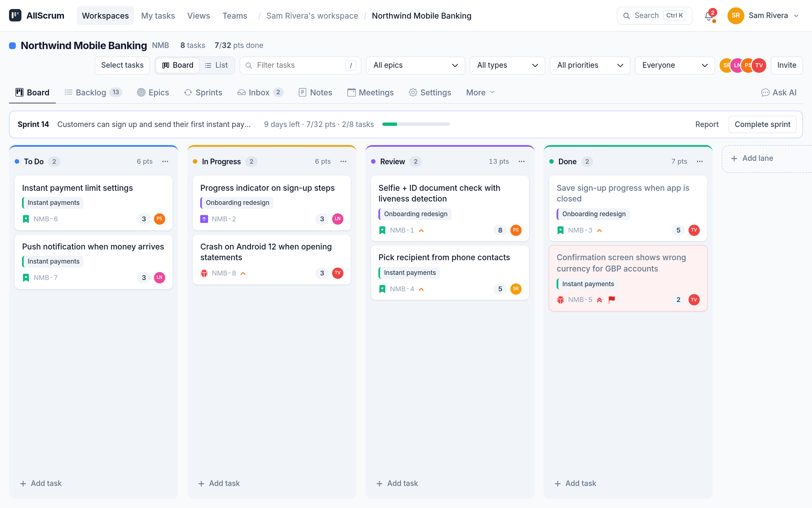812x508 pixels.
Task: Click improvement arrow icon on NMB-2
Action: click(204, 219)
